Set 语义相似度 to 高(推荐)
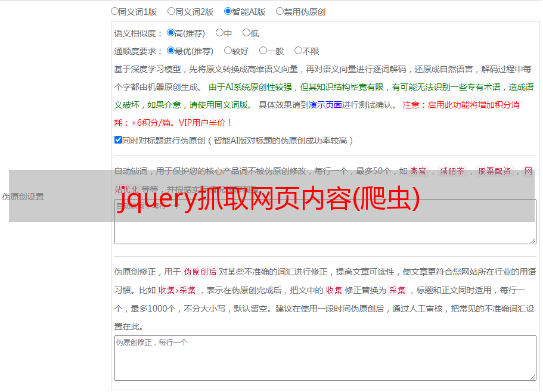 click(170, 33)
